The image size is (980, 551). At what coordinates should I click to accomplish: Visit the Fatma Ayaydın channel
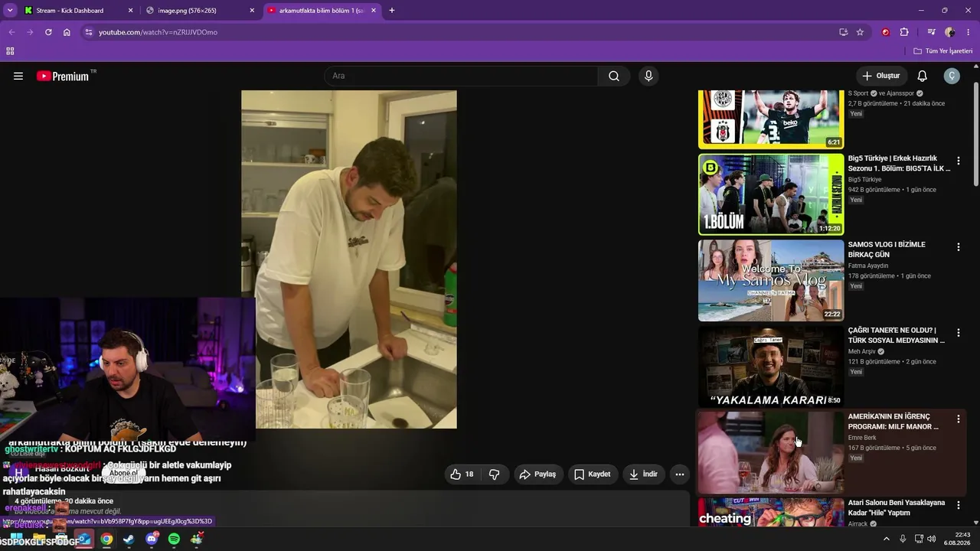pyautogui.click(x=868, y=266)
